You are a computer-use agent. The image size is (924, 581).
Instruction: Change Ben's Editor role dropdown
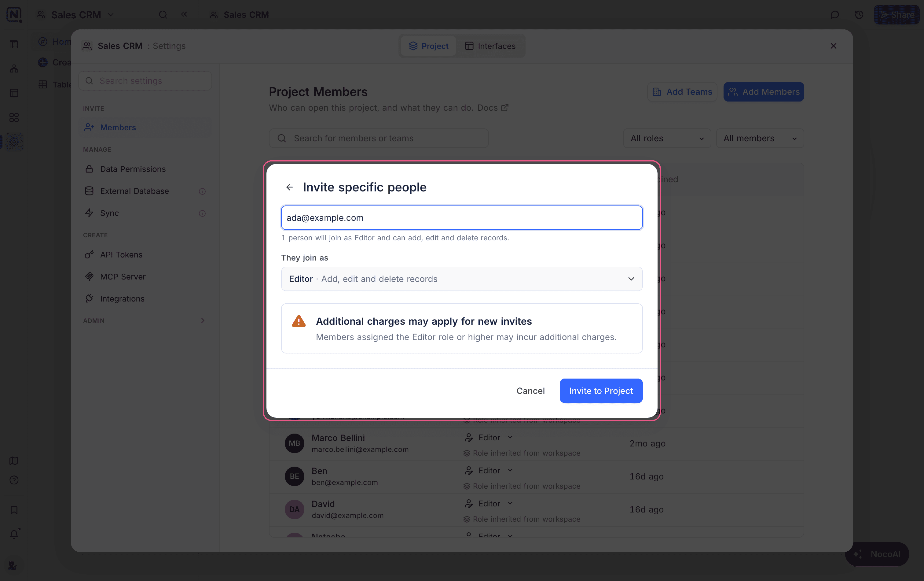(x=489, y=470)
